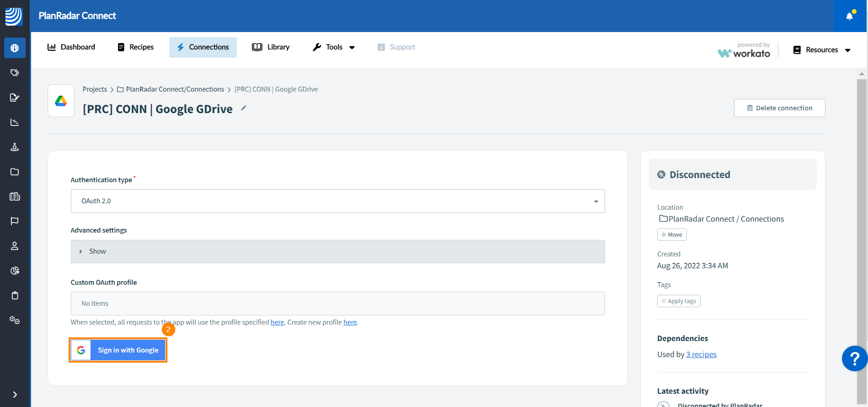Image resolution: width=868 pixels, height=407 pixels.
Task: Select the dashboard gauge icon in the sidebar
Action: point(15,48)
